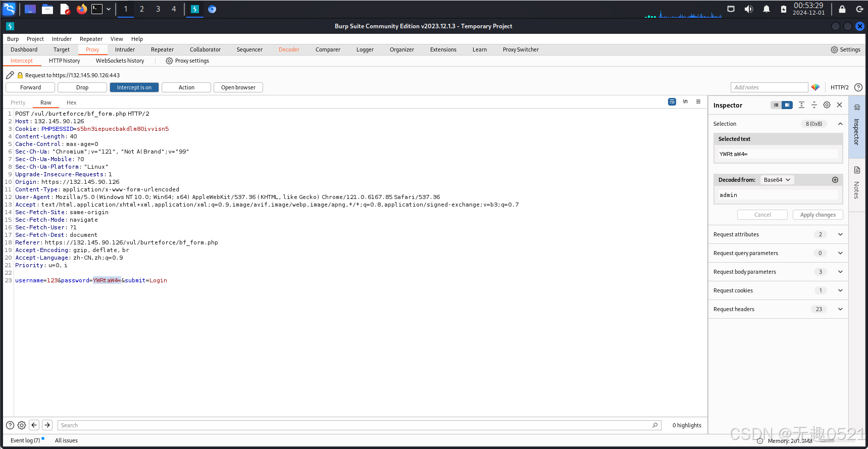Screen dimensions: 868x449
Task: Open the terminal emulator icon
Action: 97,9
